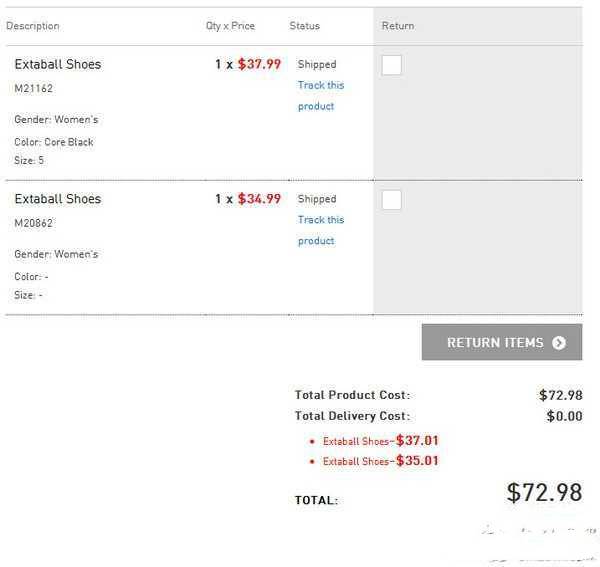
Task: Click the second Extaball Shoes product title
Action: pos(58,199)
